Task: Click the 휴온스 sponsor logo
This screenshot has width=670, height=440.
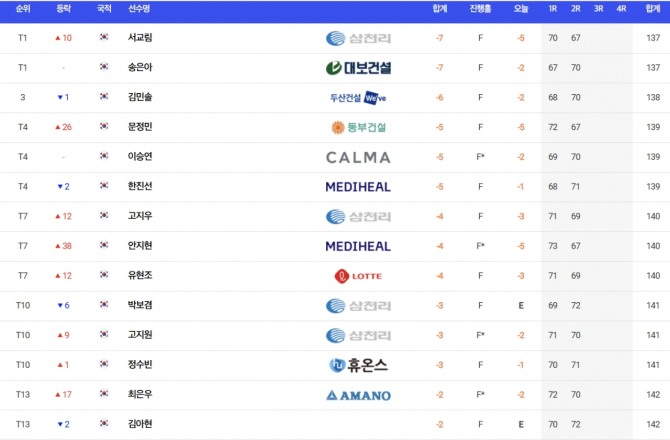Action: pyautogui.click(x=358, y=365)
